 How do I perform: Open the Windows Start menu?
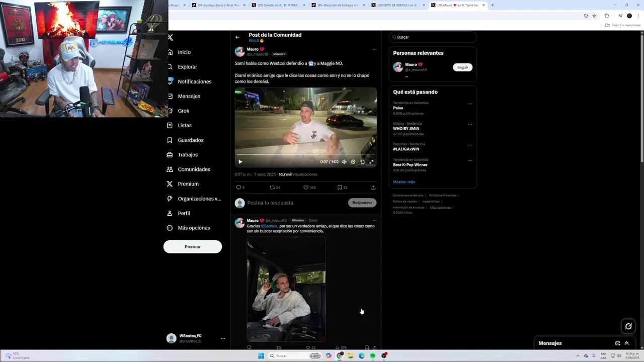(261, 356)
